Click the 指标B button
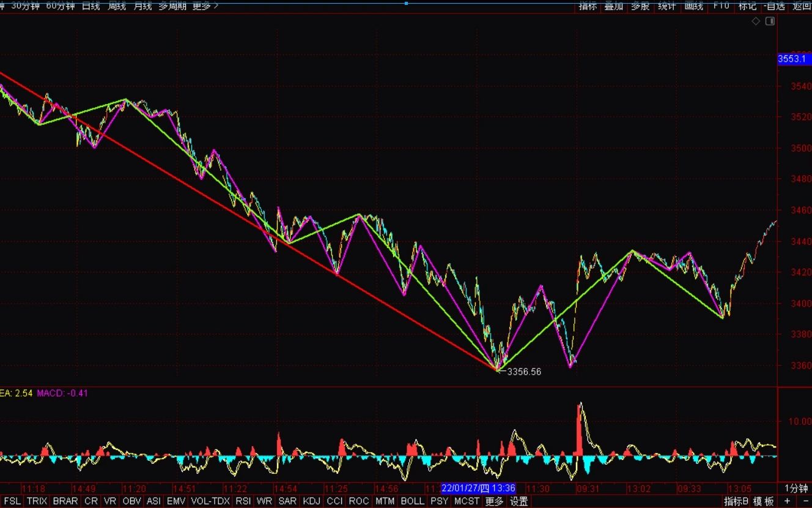 tap(736, 501)
